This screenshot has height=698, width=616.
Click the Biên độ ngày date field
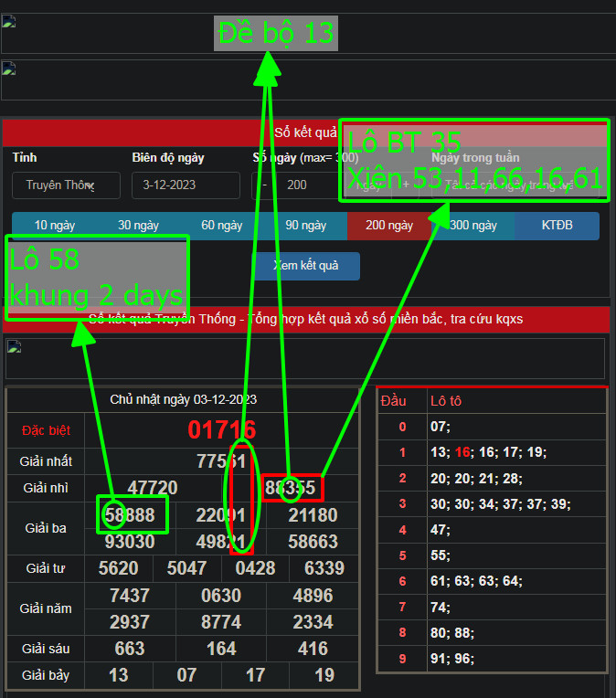tap(186, 185)
